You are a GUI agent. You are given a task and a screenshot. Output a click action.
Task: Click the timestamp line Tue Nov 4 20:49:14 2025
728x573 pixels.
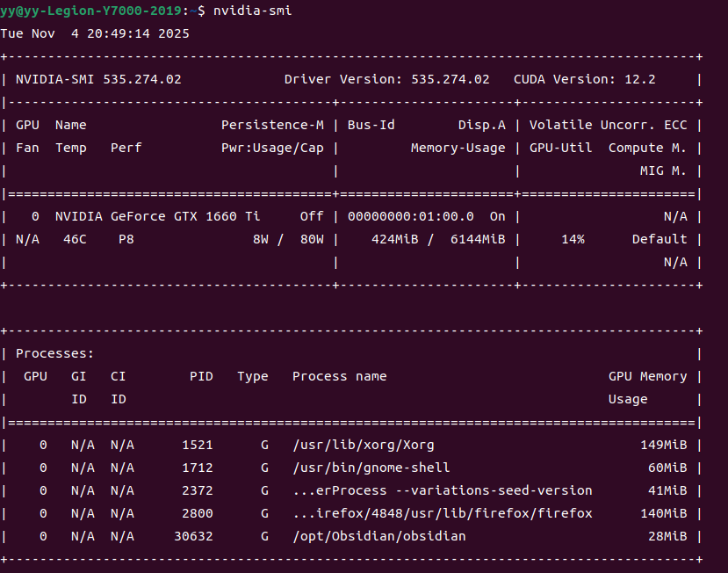(95, 33)
